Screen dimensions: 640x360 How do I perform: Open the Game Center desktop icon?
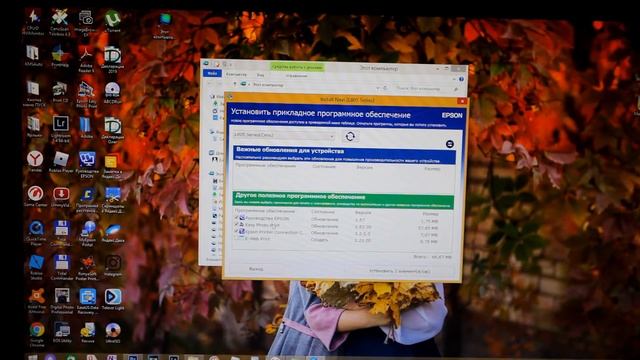(x=35, y=196)
